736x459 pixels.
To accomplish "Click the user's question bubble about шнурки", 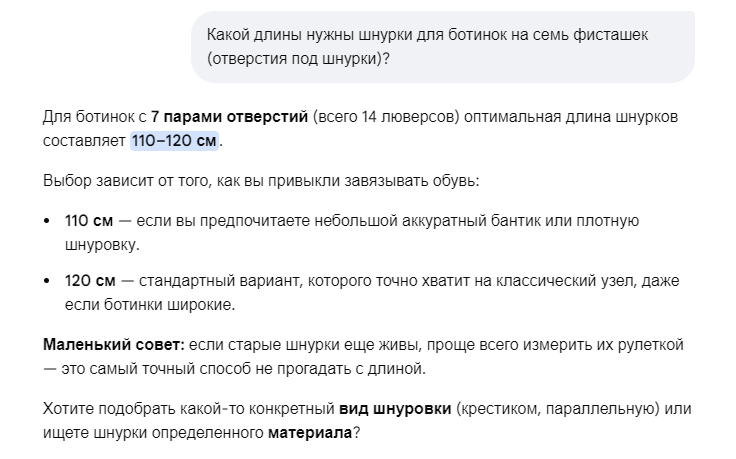I will point(443,46).
